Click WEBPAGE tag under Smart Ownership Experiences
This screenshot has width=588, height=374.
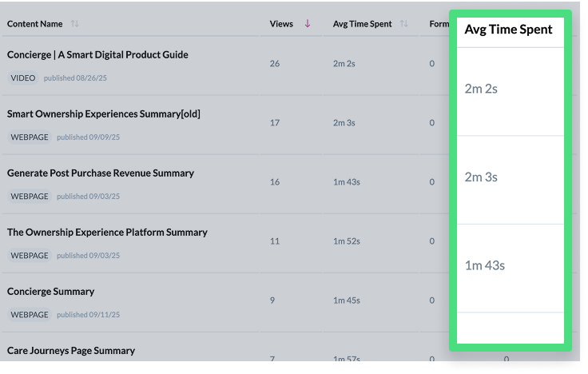[30, 137]
